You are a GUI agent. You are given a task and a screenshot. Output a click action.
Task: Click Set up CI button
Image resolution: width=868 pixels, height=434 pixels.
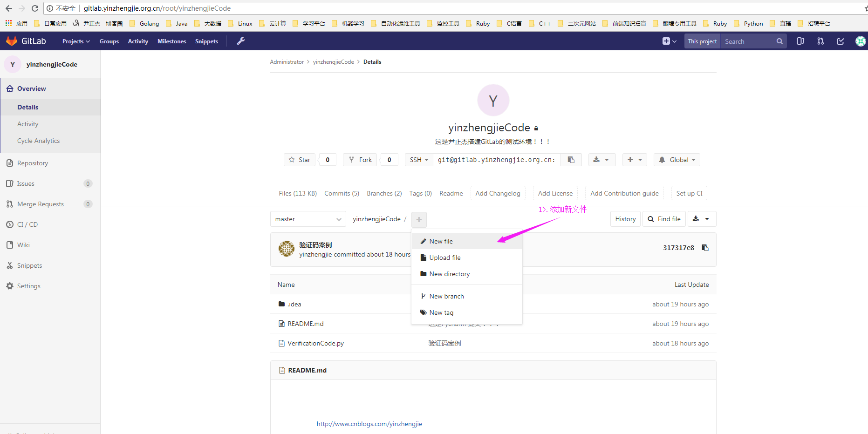pos(689,193)
